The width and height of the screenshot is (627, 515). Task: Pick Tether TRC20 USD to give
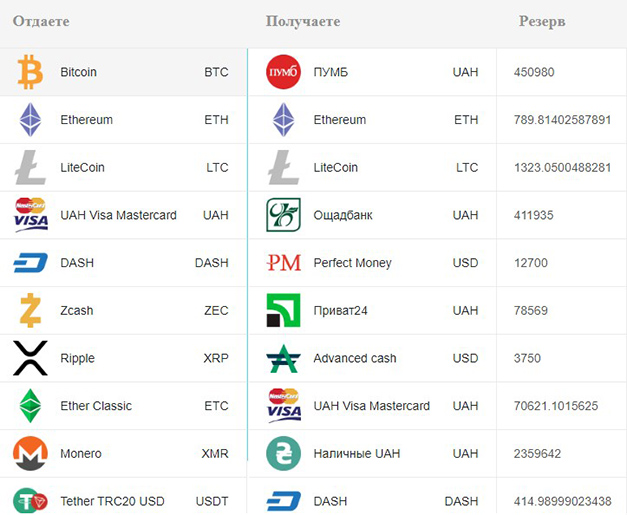pos(112,501)
